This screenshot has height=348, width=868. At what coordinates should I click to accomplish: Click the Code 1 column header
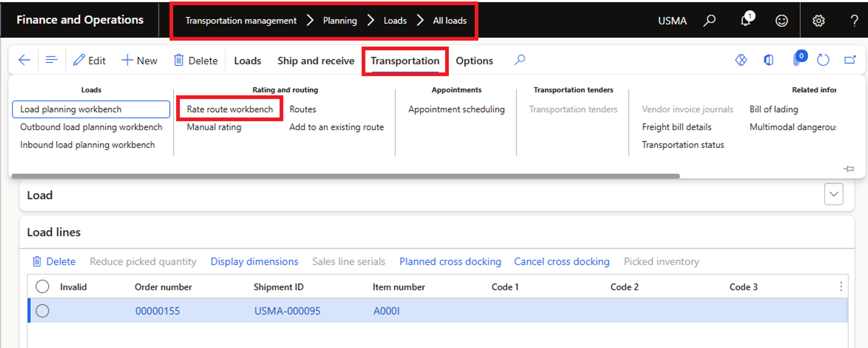pos(505,287)
